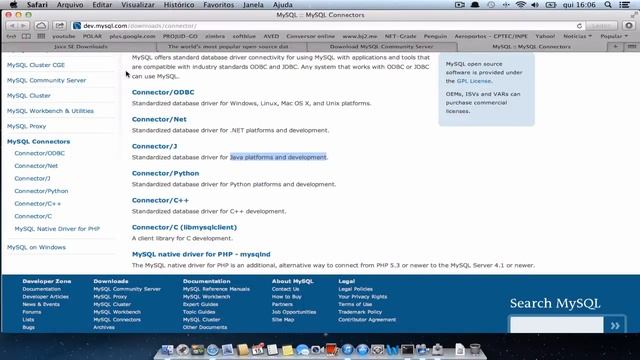Open FaceTime camera icon in the Dock
The image size is (640, 360).
coord(316,350)
